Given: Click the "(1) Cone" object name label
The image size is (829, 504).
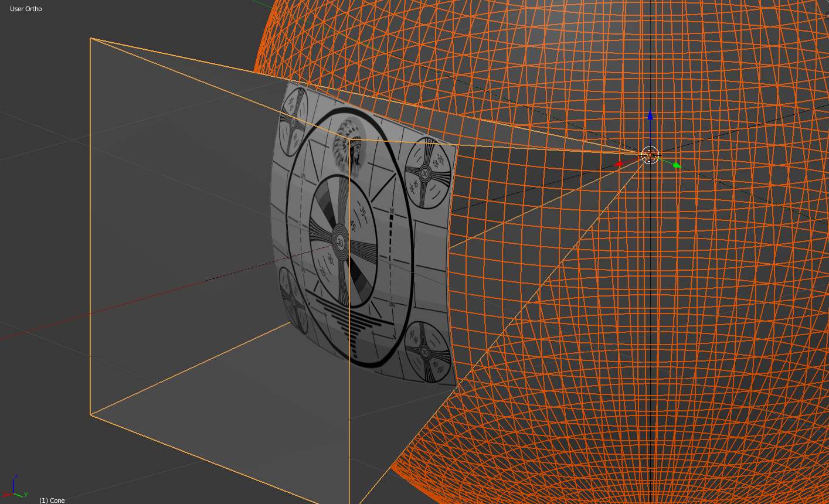Looking at the screenshot, I should (52, 500).
